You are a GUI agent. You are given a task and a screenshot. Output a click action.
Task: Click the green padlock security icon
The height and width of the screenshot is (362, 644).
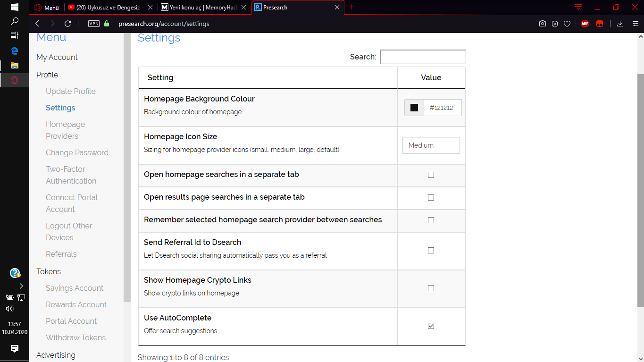[x=106, y=24]
